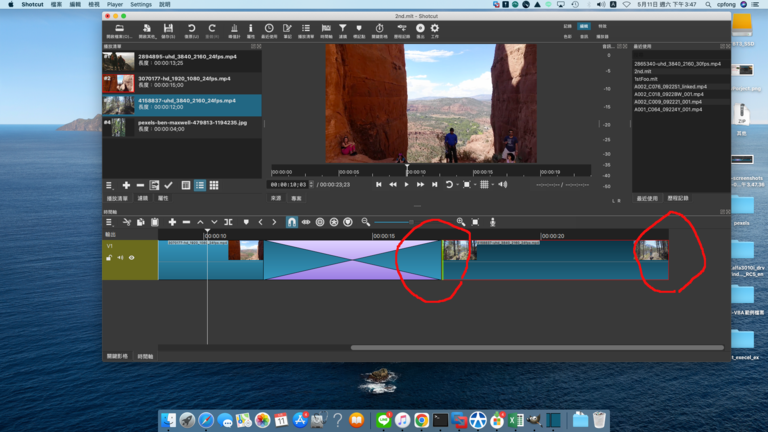Viewport: 768px width, 432px height.
Task: Hide the V1 track with eye icon
Action: point(131,258)
